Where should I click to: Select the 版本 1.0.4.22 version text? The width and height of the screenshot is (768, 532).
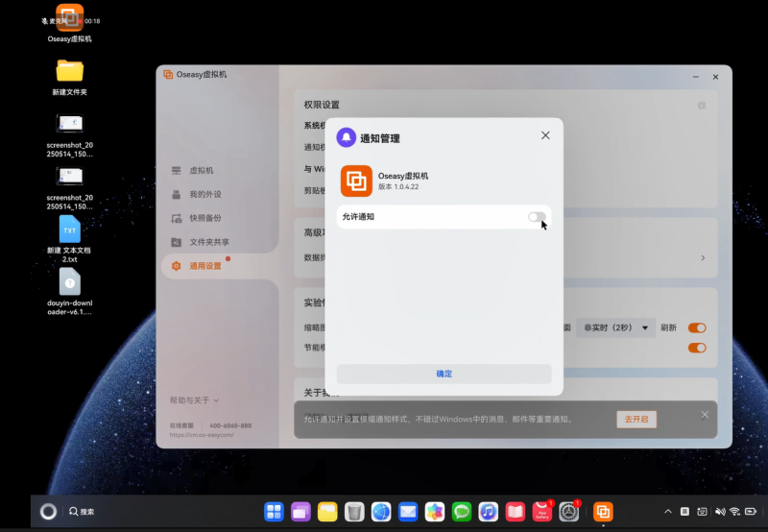pyautogui.click(x=398, y=186)
